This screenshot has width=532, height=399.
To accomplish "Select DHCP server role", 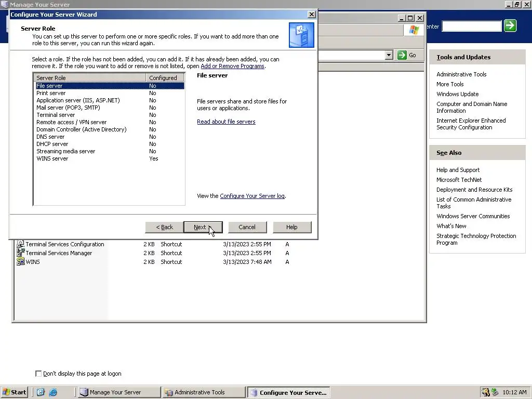I will [x=110, y=144].
